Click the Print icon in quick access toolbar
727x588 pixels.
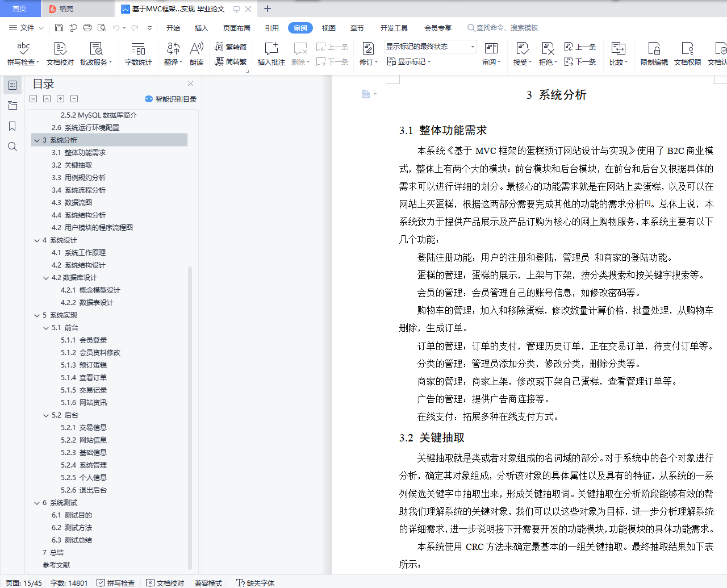[87, 27]
